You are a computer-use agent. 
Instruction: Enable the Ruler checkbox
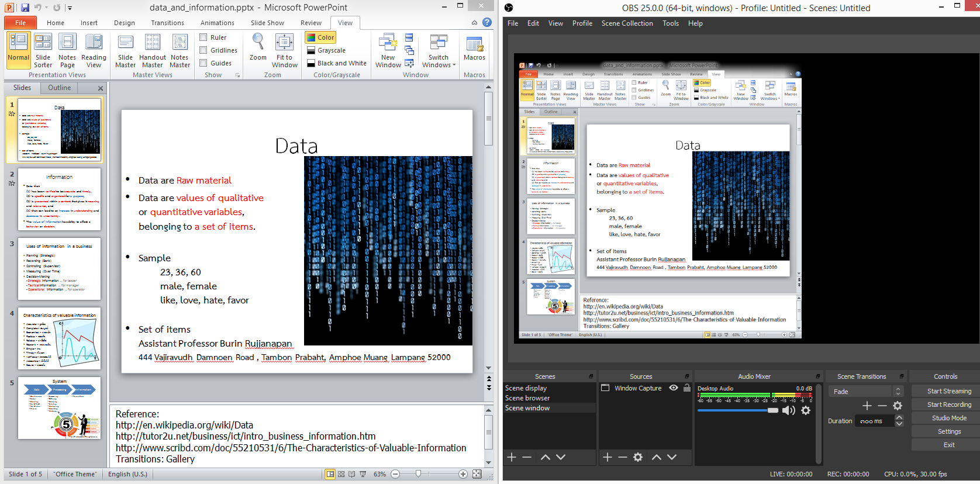[203, 37]
